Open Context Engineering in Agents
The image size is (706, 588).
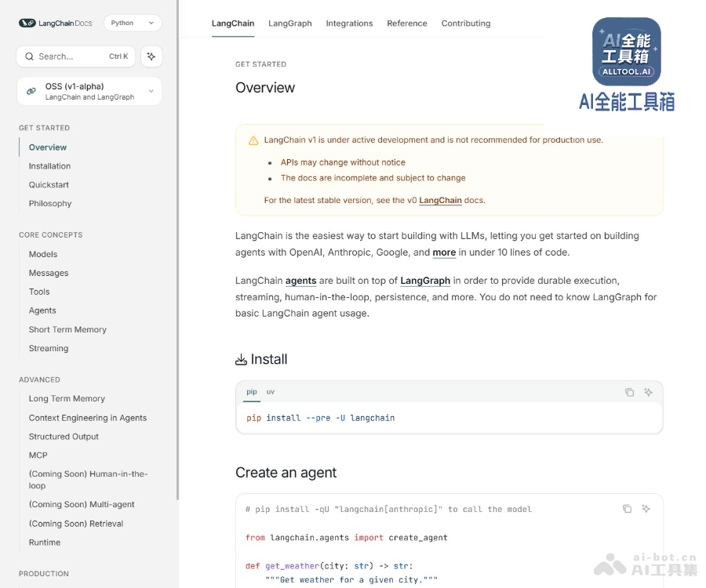[88, 418]
